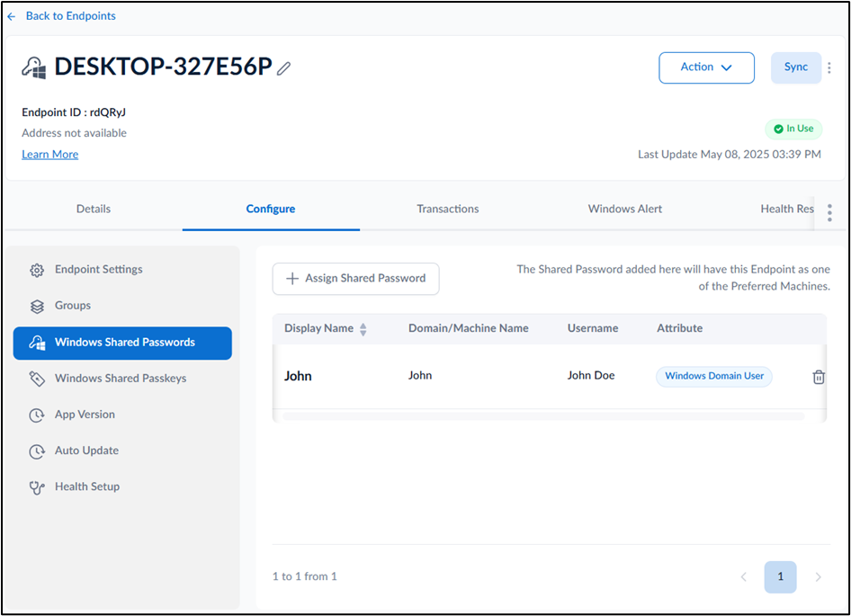This screenshot has height=616, width=851.
Task: Open the Windows Alert tab
Action: [625, 209]
